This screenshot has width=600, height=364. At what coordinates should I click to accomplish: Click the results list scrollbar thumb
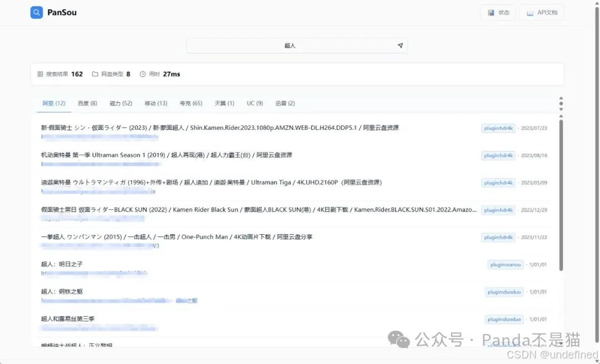[x=561, y=195]
